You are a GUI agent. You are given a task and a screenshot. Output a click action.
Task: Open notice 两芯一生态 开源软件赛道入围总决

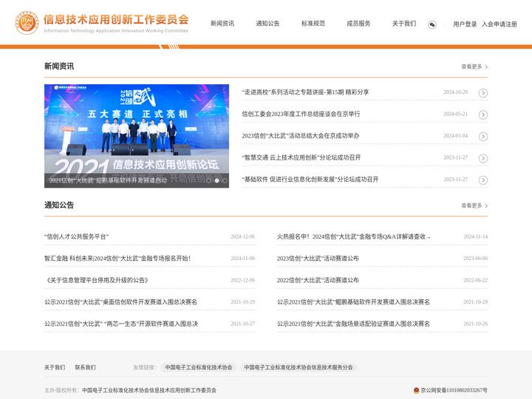[121, 324]
